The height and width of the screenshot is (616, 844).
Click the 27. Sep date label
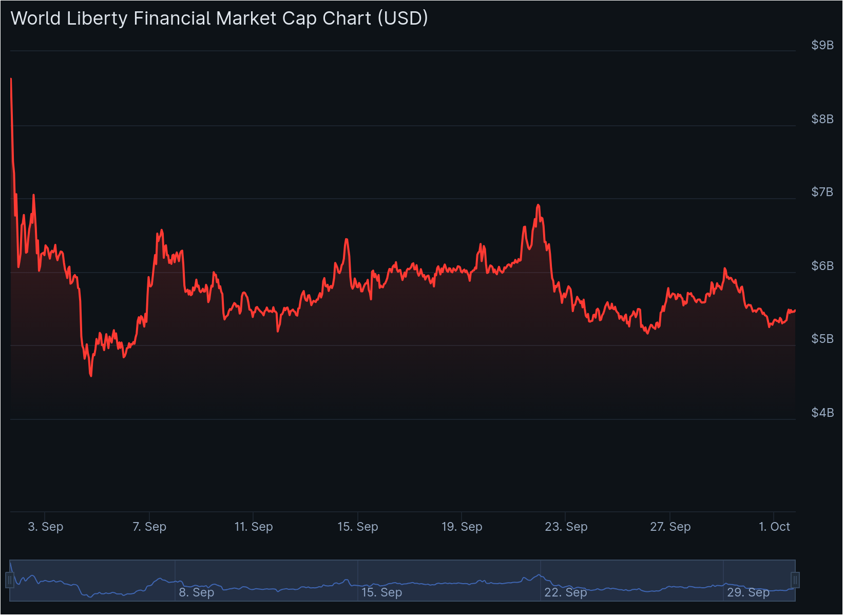671,527
